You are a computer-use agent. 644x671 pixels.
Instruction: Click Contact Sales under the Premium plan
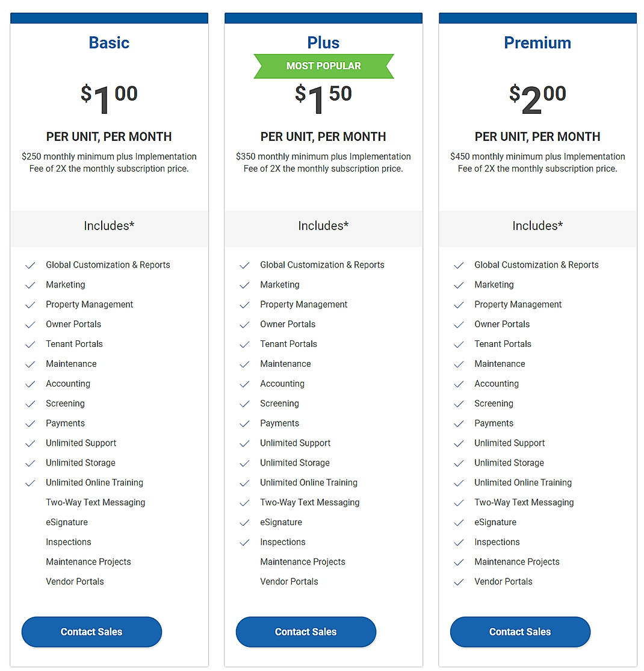tap(520, 632)
